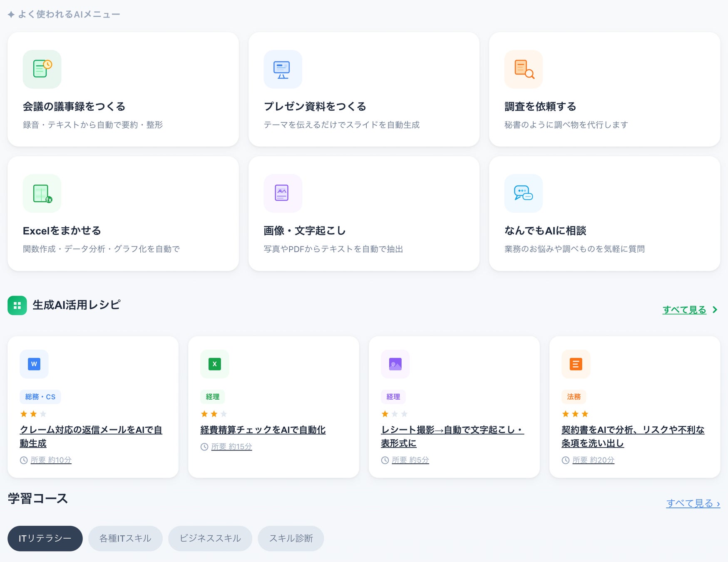Open the 会議の議事録をつくる card title
The height and width of the screenshot is (562, 728).
pos(74,107)
